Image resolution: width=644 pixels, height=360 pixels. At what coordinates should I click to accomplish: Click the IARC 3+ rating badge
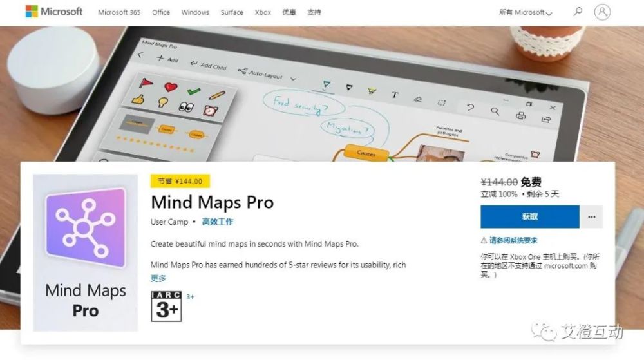[166, 307]
